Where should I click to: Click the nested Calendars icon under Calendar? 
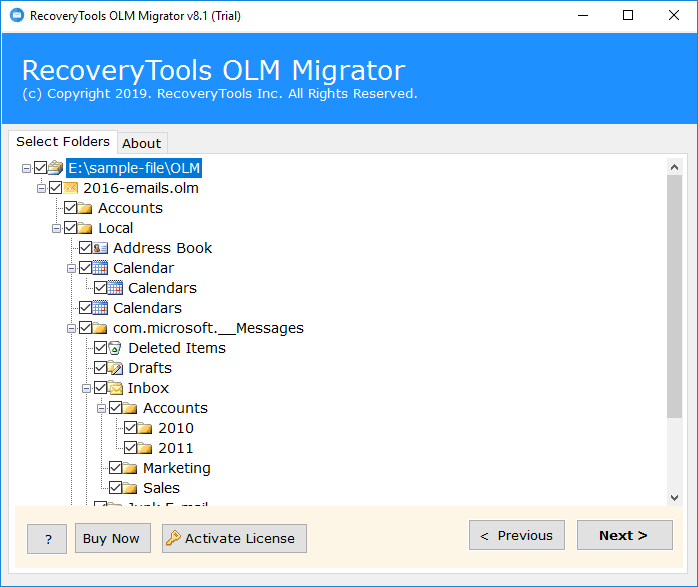pyautogui.click(x=115, y=288)
